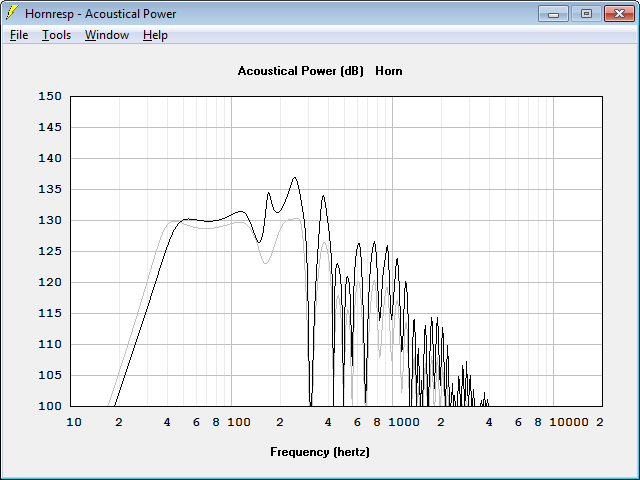Click the 100 Hz x-axis label

239,422
